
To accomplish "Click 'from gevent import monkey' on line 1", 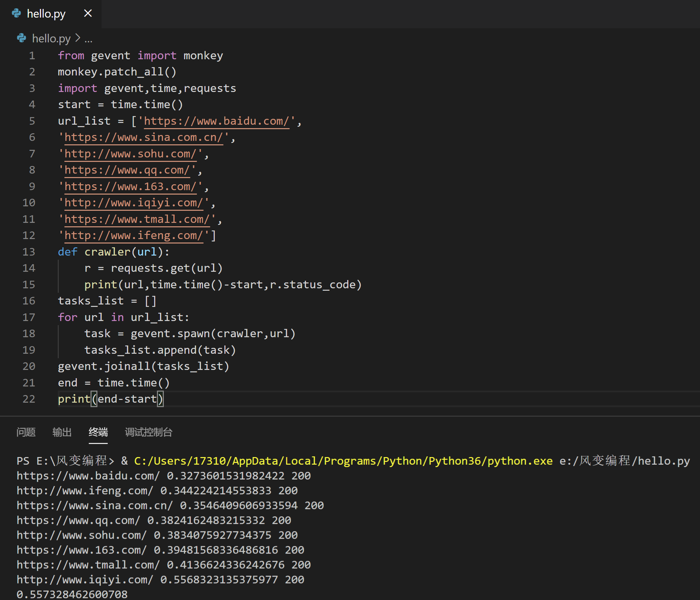I will [140, 56].
